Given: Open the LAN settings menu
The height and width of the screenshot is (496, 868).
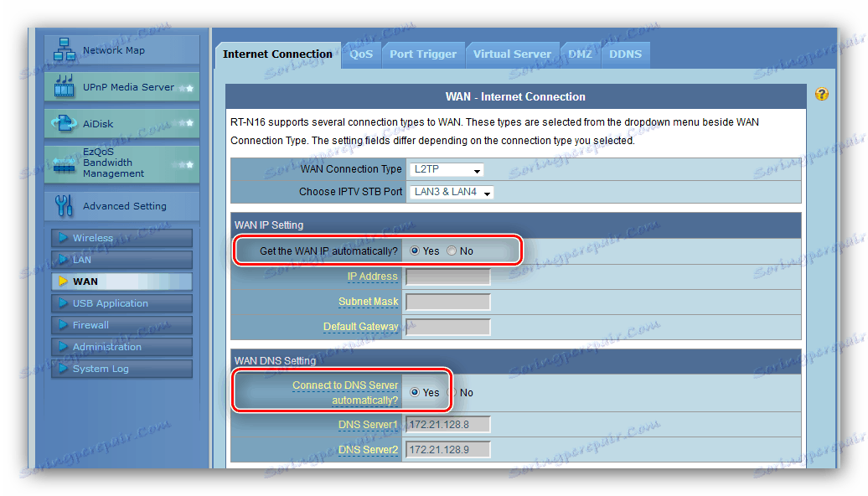Looking at the screenshot, I should coord(121,259).
